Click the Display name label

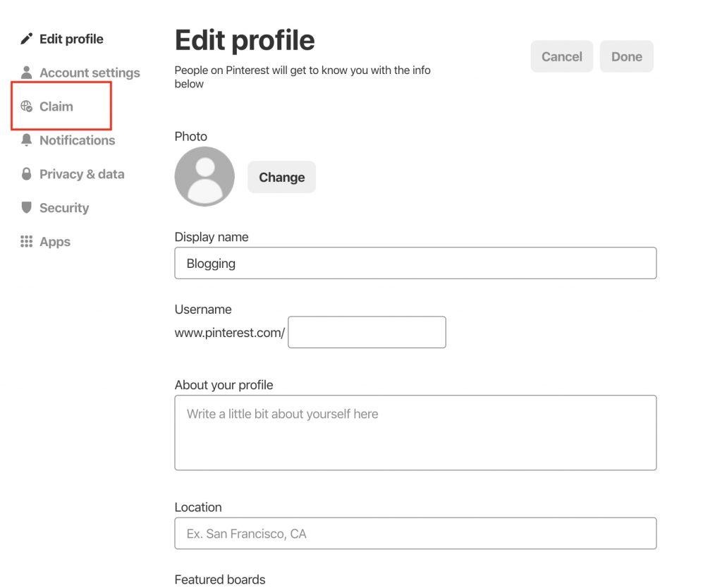tap(212, 237)
